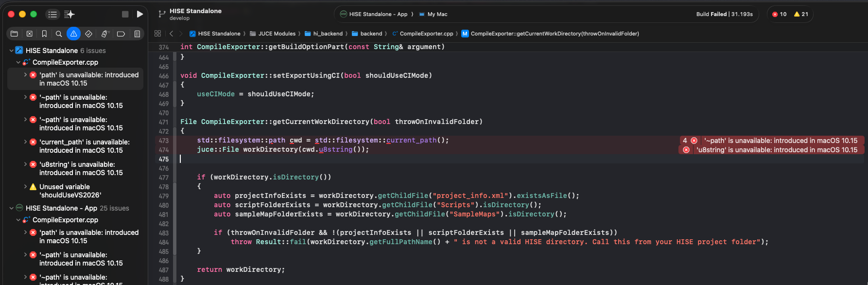Select backend folder in the jump bar
Screen dimensions: 868x285
click(x=367, y=34)
